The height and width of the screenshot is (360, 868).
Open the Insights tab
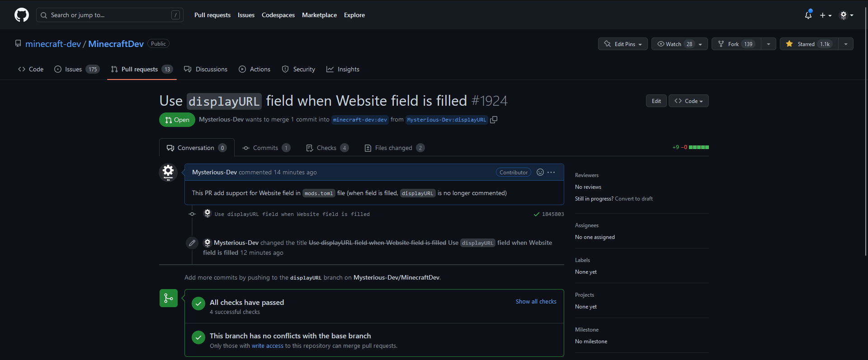[x=343, y=69]
